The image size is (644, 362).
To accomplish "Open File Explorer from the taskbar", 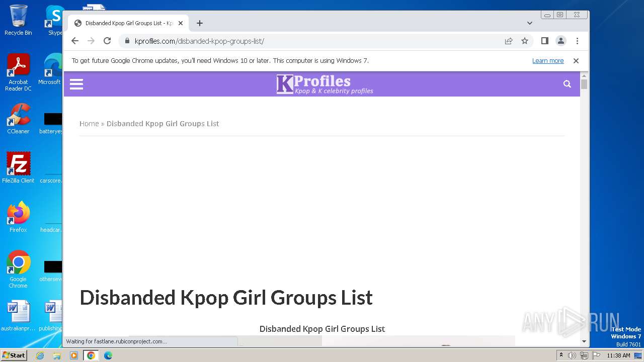I will click(57, 355).
